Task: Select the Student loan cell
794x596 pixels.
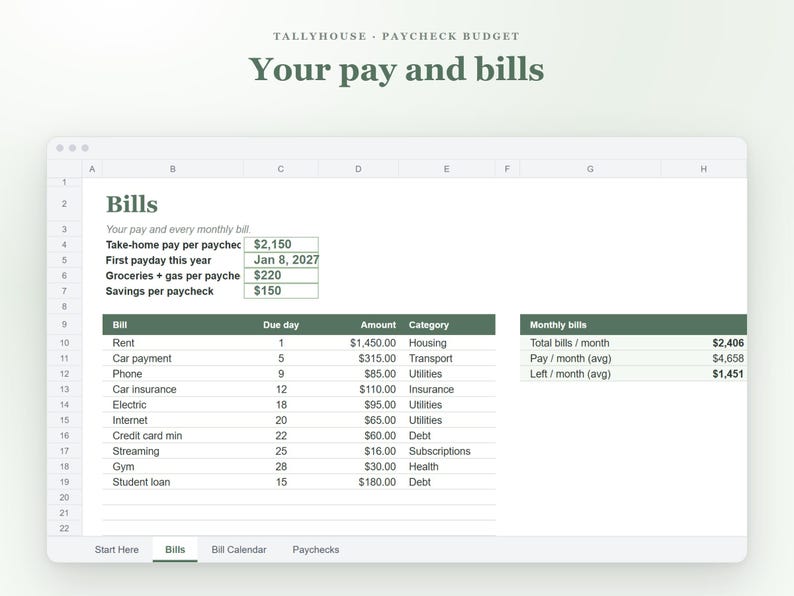Action: (x=173, y=482)
